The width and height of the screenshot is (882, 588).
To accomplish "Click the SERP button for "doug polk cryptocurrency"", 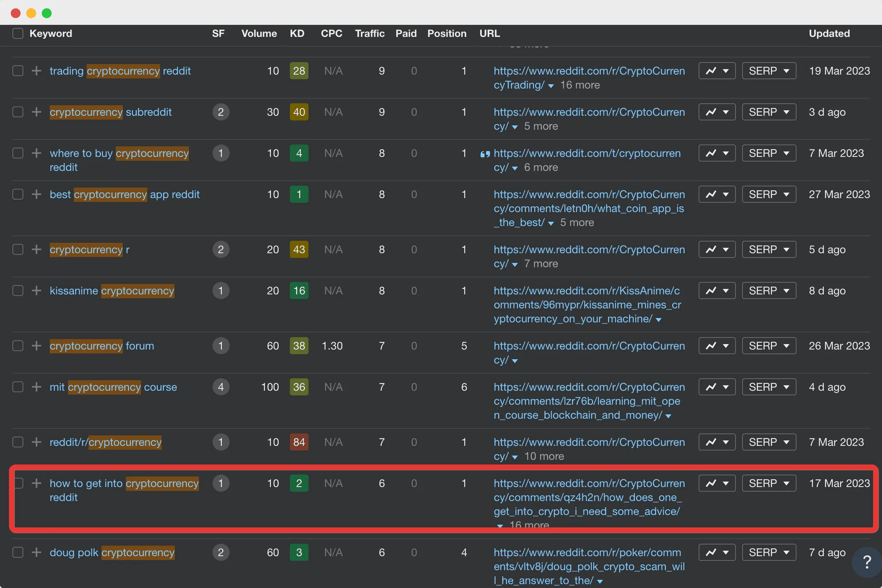I will tap(768, 552).
